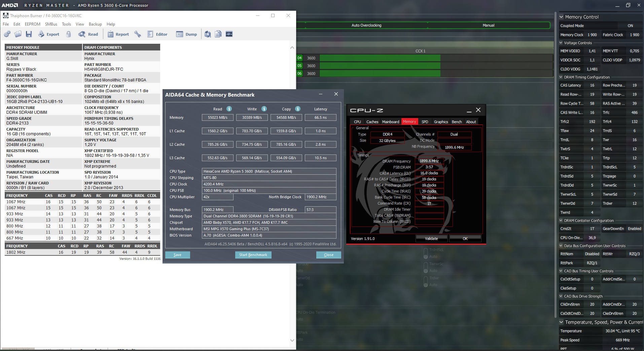
Task: Open the EEPROM menu
Action: (32, 24)
